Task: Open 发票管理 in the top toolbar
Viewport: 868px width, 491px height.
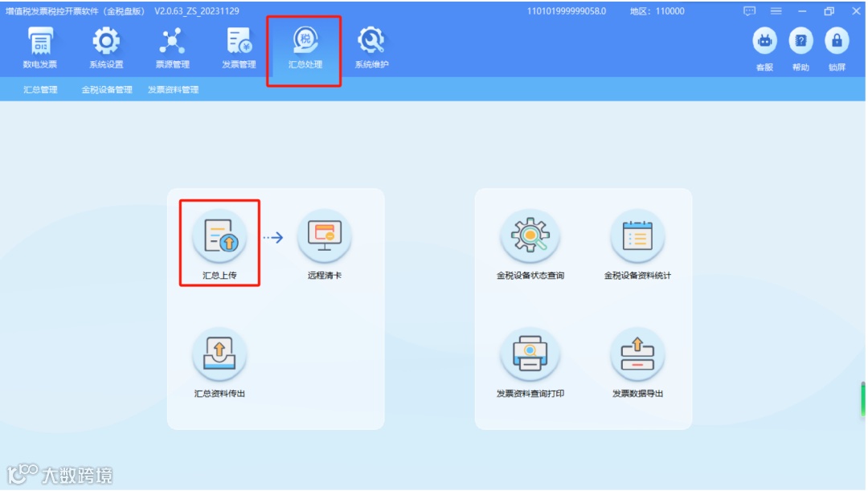Action: (x=239, y=48)
